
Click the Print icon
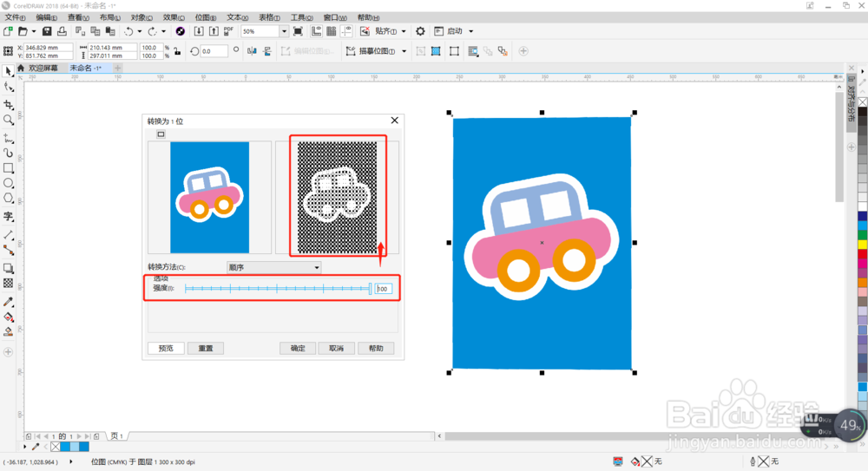pos(62,31)
